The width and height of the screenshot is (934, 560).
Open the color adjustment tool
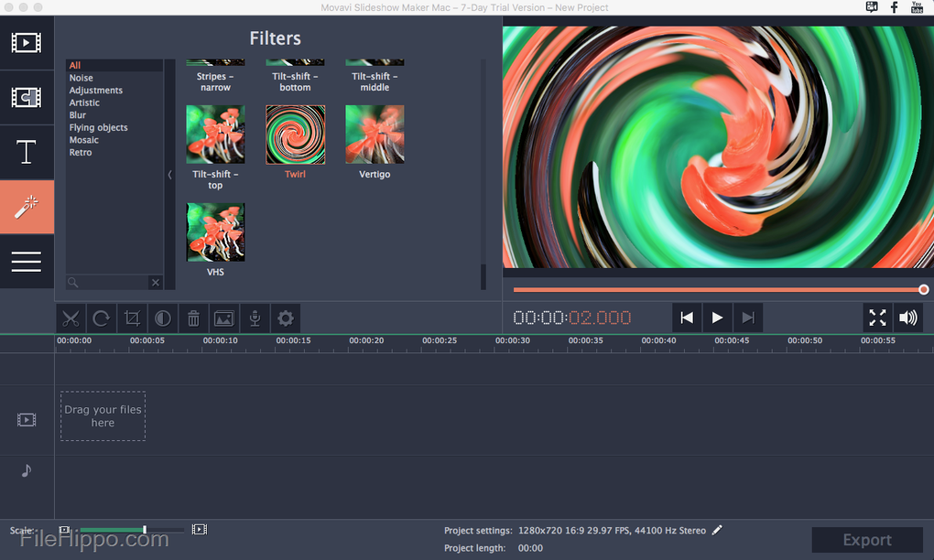pos(162,318)
